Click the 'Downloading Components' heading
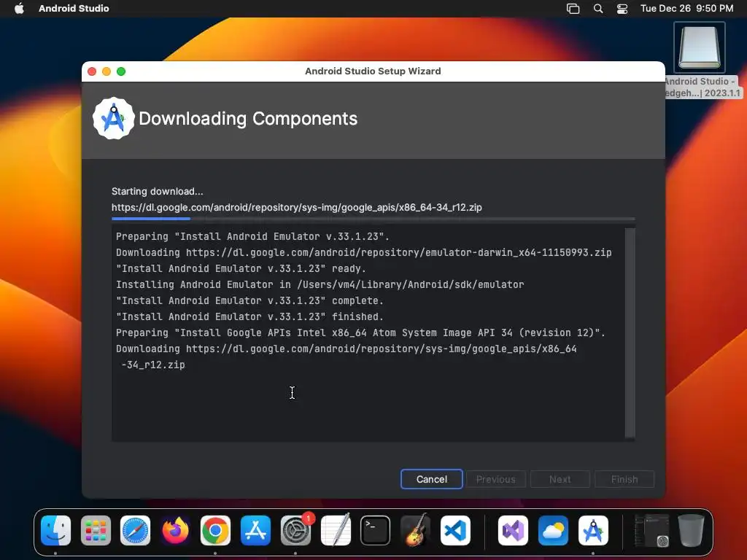The width and height of the screenshot is (747, 560). click(x=248, y=119)
